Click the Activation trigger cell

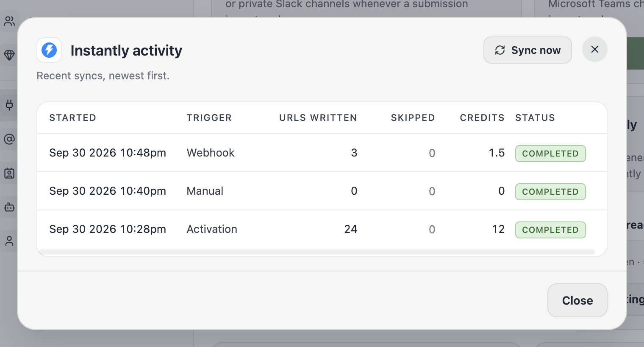point(212,229)
